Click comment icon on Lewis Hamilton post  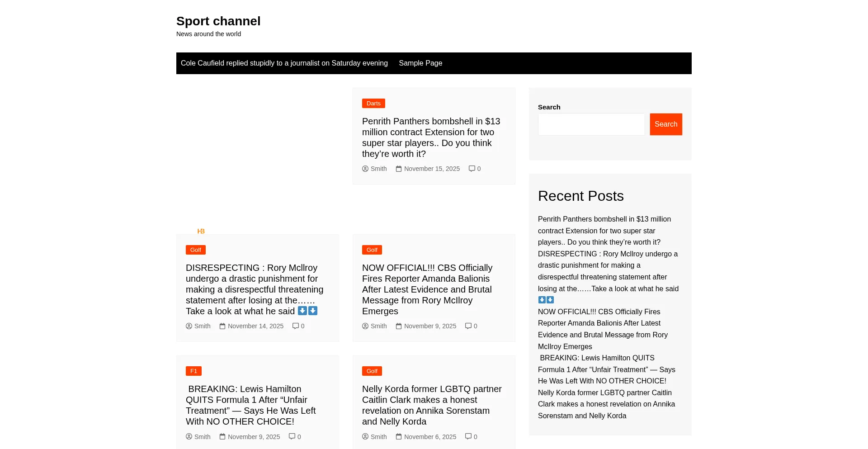292,436
